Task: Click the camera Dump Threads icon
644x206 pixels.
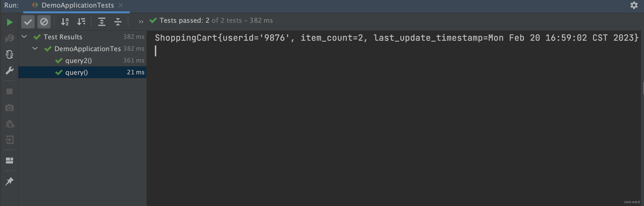Action: point(9,108)
